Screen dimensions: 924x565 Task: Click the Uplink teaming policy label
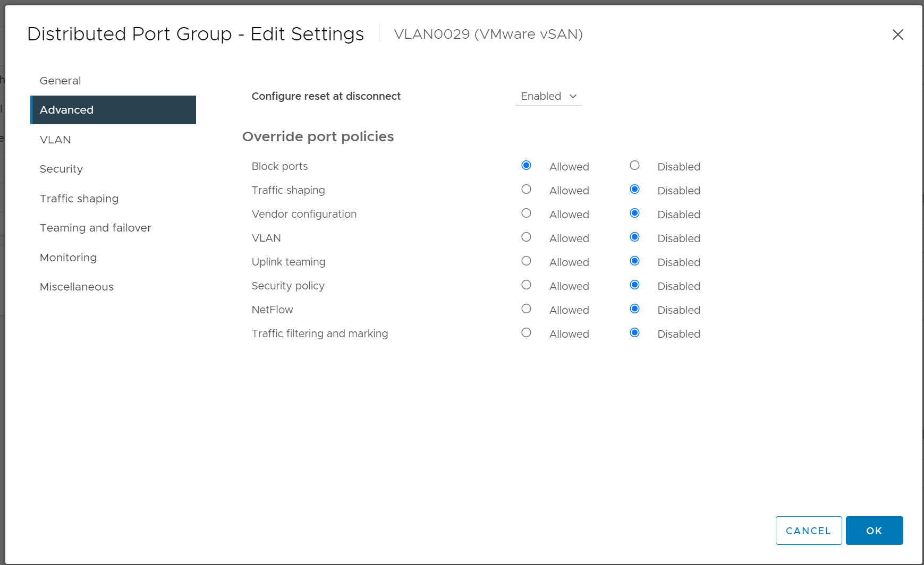click(x=289, y=262)
